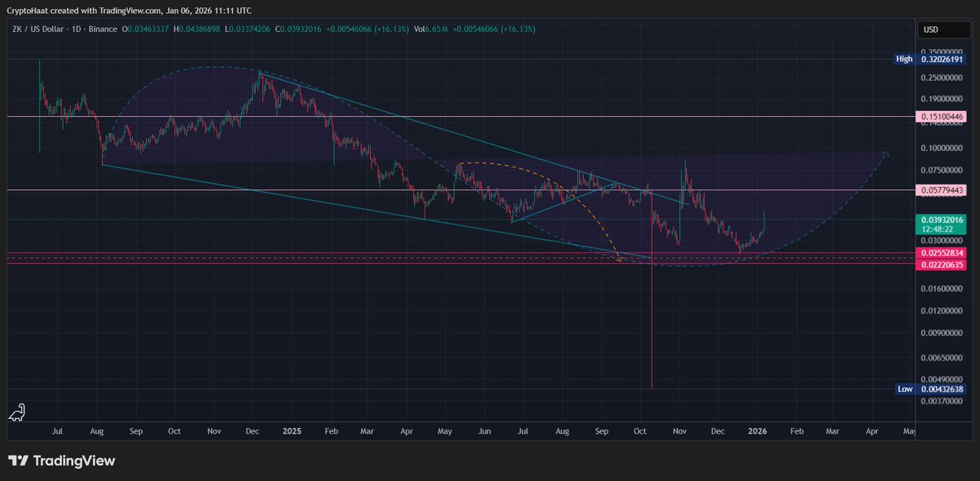The image size is (980, 481).
Task: Select the red 0.02220635 price label
Action: 942,264
